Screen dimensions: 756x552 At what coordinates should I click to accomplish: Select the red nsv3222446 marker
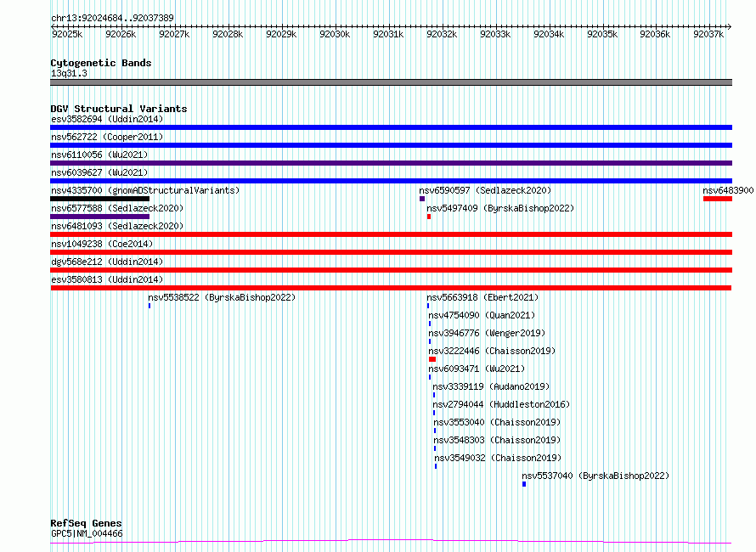pos(432,359)
